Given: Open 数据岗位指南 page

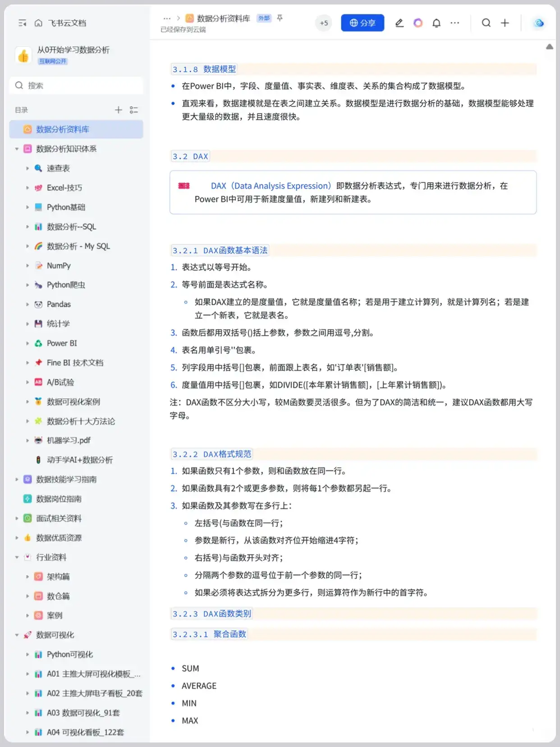Looking at the screenshot, I should tap(59, 499).
